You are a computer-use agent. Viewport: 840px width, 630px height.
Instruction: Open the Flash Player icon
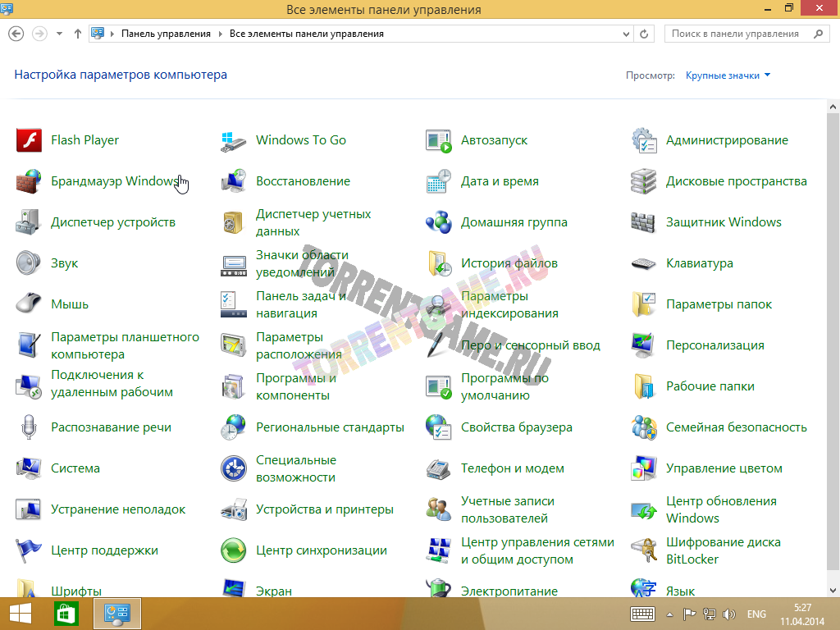coord(29,140)
